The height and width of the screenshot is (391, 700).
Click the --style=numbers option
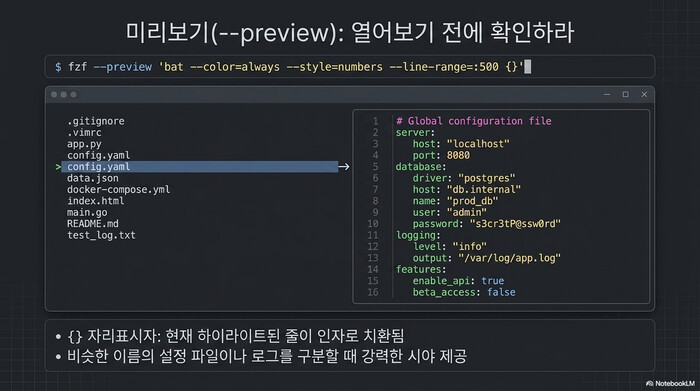coord(334,67)
